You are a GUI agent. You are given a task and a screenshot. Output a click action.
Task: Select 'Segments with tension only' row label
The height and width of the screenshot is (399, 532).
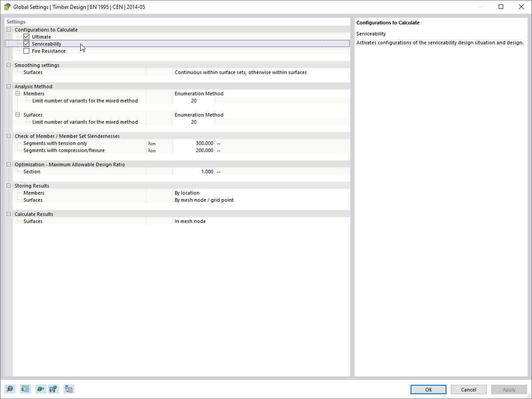(x=55, y=143)
